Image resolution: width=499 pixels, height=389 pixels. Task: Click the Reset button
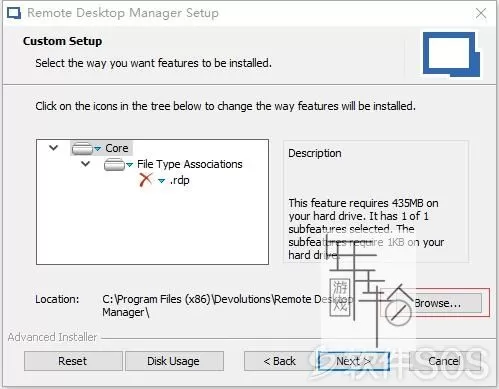(x=73, y=361)
